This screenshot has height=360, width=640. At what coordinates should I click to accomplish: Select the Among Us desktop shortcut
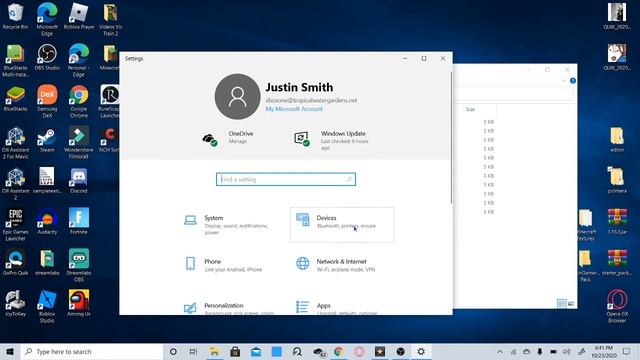point(79,303)
